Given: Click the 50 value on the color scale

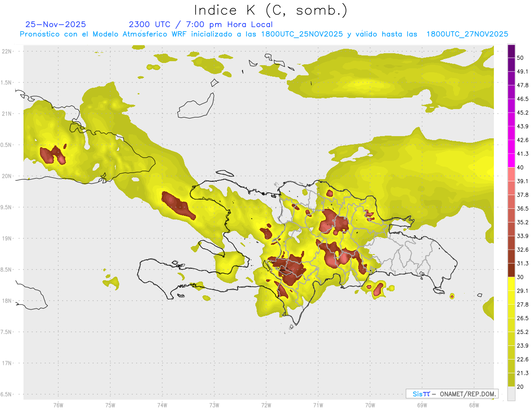Looking at the screenshot, I should click(x=520, y=58).
